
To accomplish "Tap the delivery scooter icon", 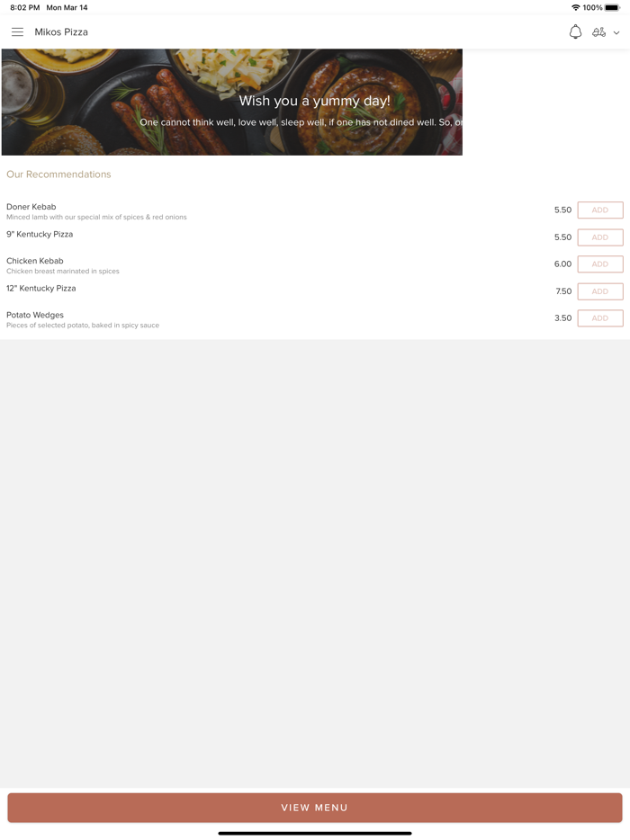I will (x=598, y=32).
